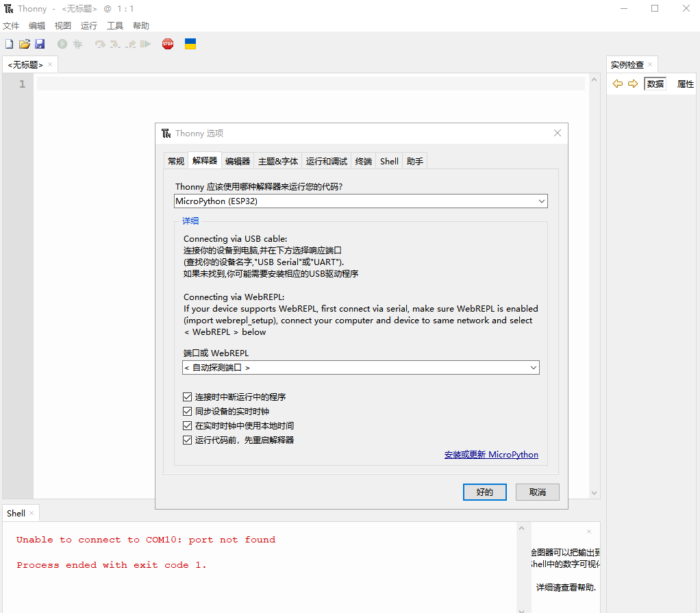Viewport: 700px width, 613px height.
Task: Click the Step out toolbar icon
Action: coord(130,44)
